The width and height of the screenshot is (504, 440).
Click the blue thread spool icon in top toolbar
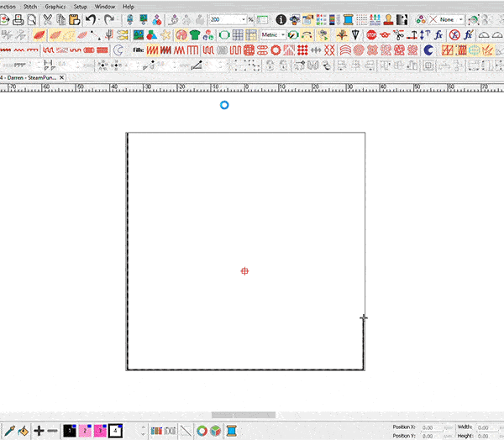point(348,20)
